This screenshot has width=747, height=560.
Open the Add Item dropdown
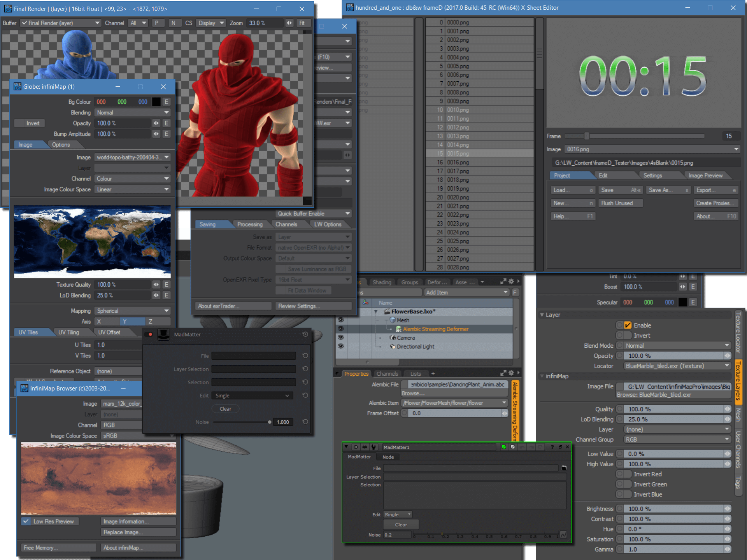[x=467, y=292]
